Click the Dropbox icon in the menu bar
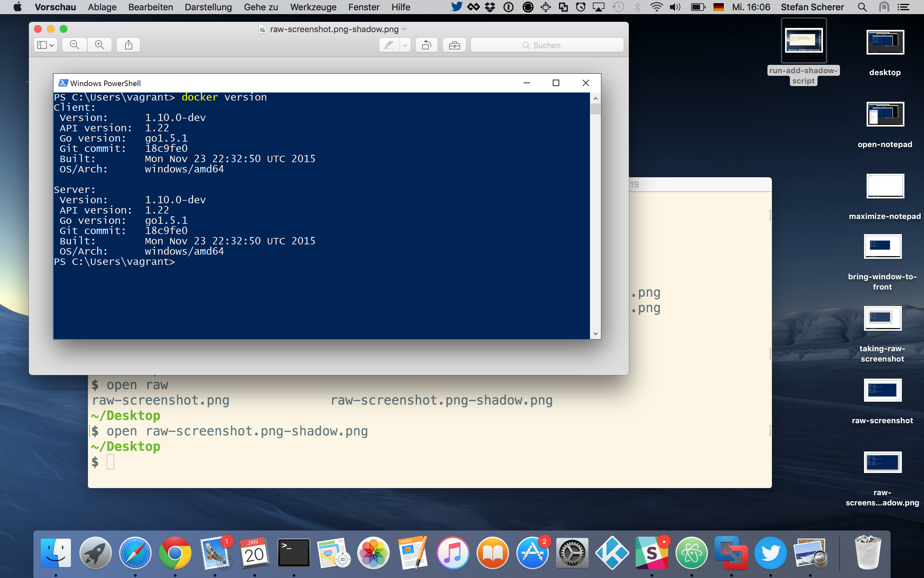The height and width of the screenshot is (578, 924). 490,7
